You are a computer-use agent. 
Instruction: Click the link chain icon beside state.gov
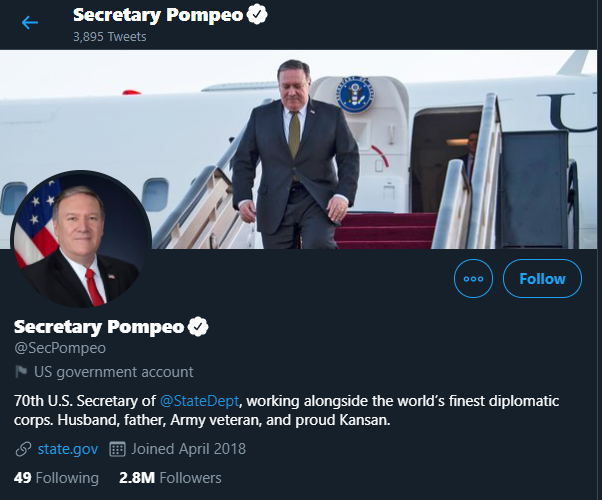point(21,449)
